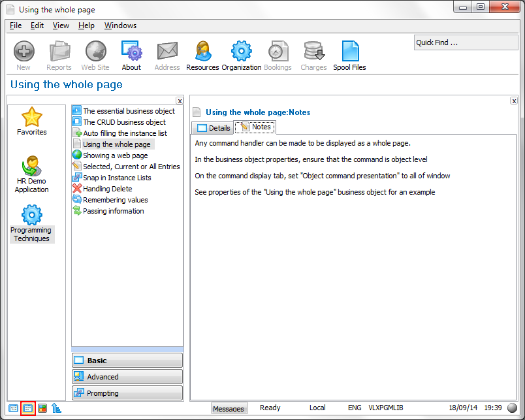The height and width of the screenshot is (420, 525).
Task: Click the colored squares status bar icon
Action: click(42, 408)
